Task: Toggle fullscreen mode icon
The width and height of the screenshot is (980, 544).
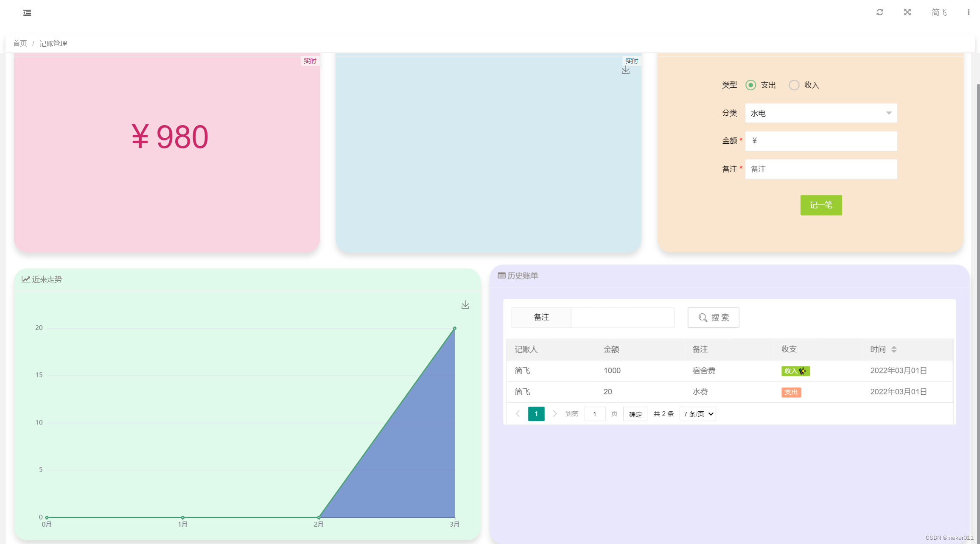Action: [907, 12]
